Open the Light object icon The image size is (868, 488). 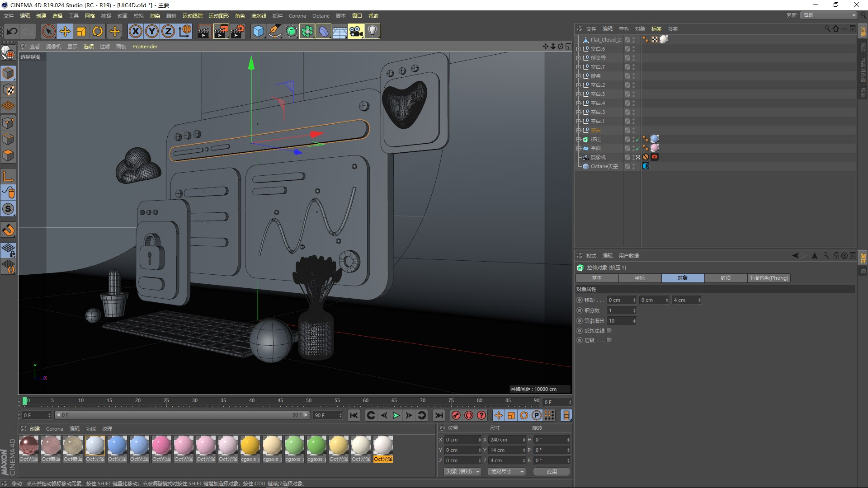[372, 31]
